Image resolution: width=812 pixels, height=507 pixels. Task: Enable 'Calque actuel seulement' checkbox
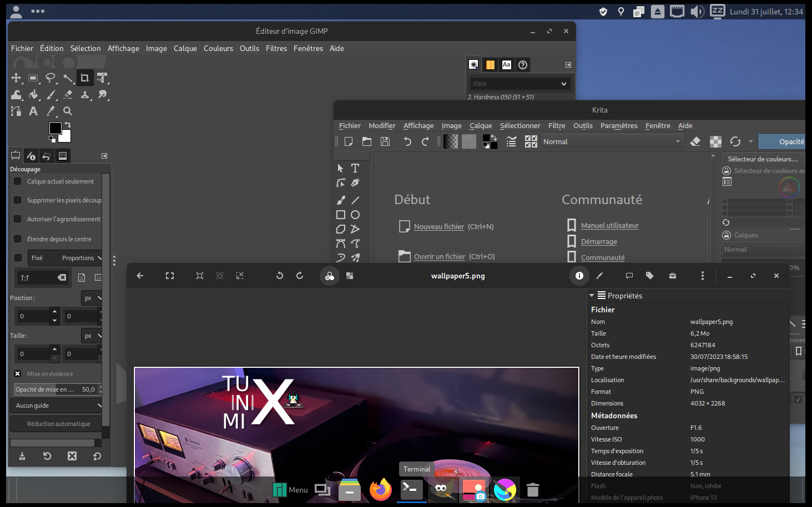[18, 181]
